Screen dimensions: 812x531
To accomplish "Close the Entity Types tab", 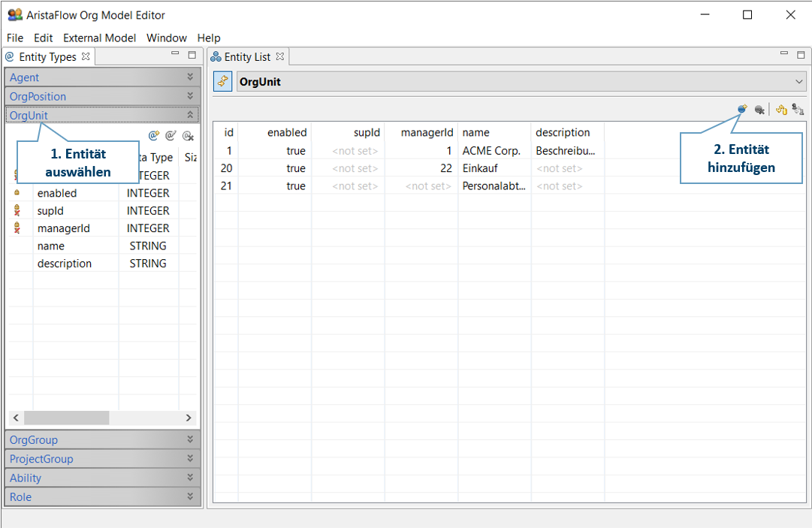I will [x=86, y=56].
